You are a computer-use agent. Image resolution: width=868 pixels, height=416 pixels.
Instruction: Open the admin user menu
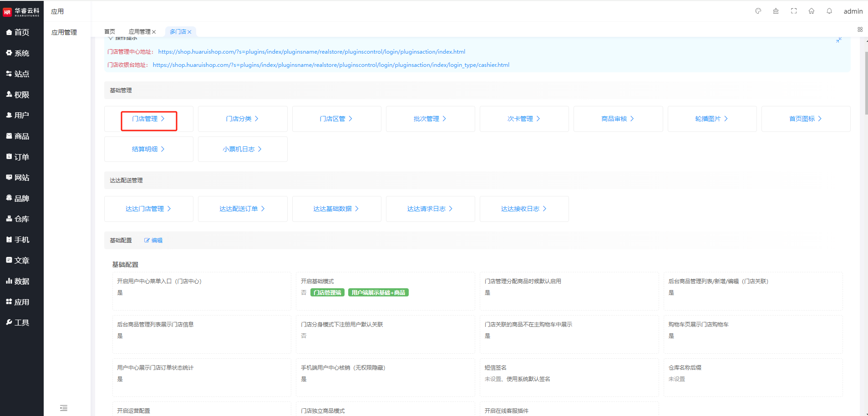coord(853,11)
